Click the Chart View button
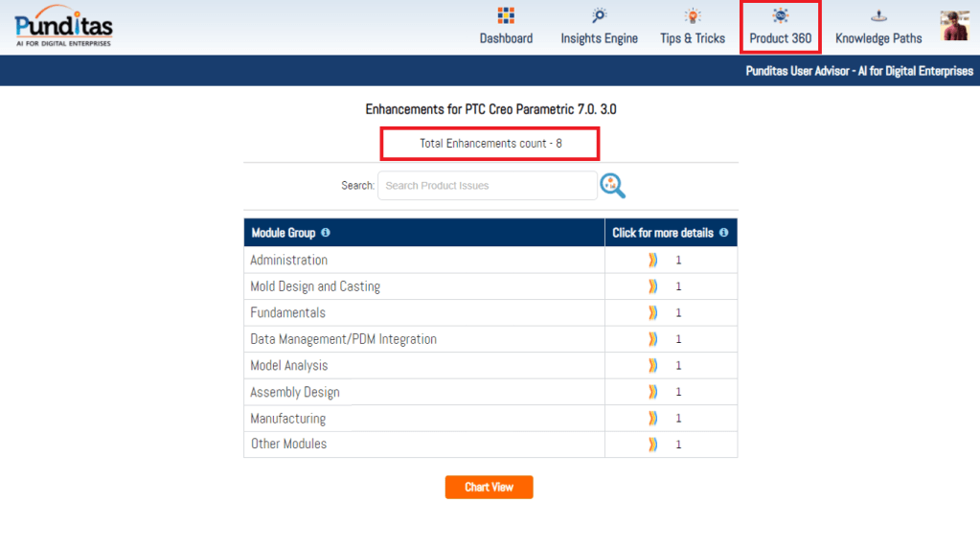Screen dimensions: 980x548 pyautogui.click(x=489, y=487)
